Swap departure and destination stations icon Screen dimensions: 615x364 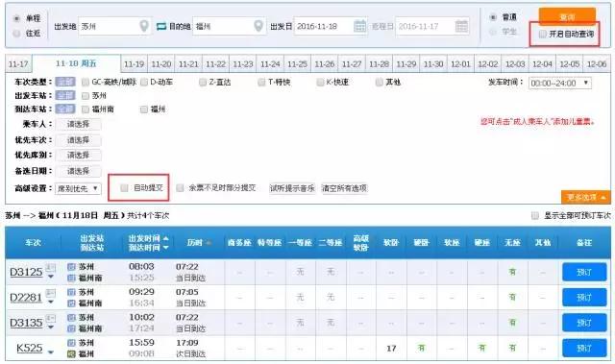[x=161, y=26]
